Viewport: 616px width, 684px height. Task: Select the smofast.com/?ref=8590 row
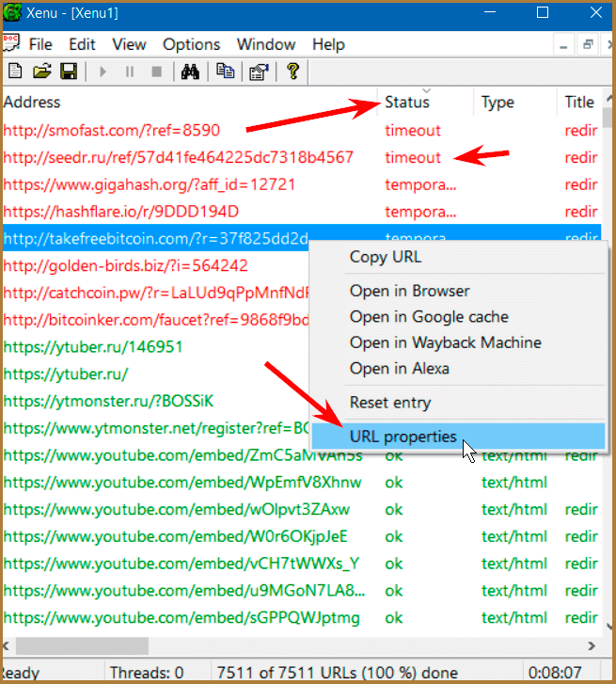(x=302, y=131)
